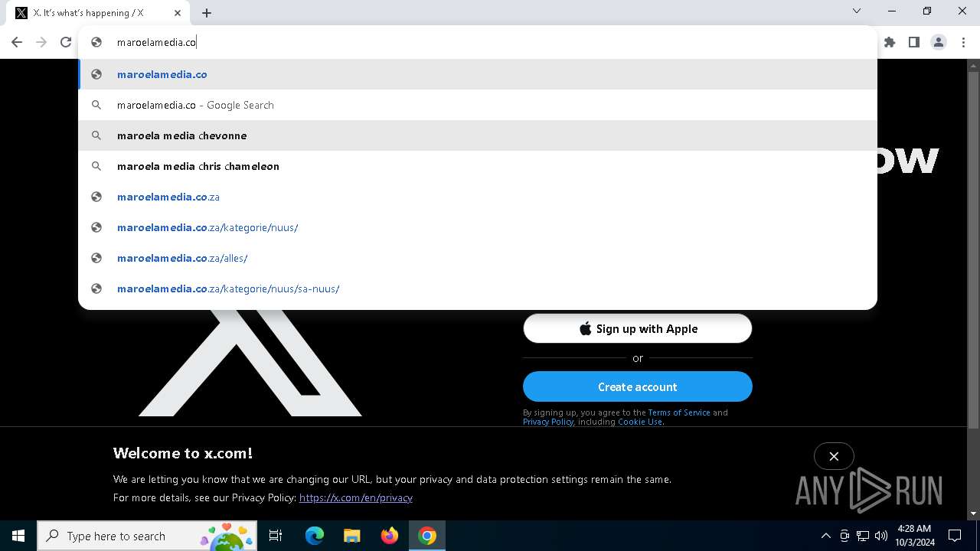The image size is (980, 551).
Task: Select maroela media chevonne suggestion
Action: click(x=478, y=135)
